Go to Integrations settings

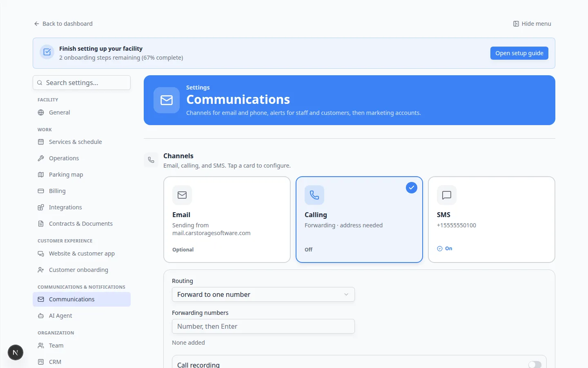[x=82, y=207]
